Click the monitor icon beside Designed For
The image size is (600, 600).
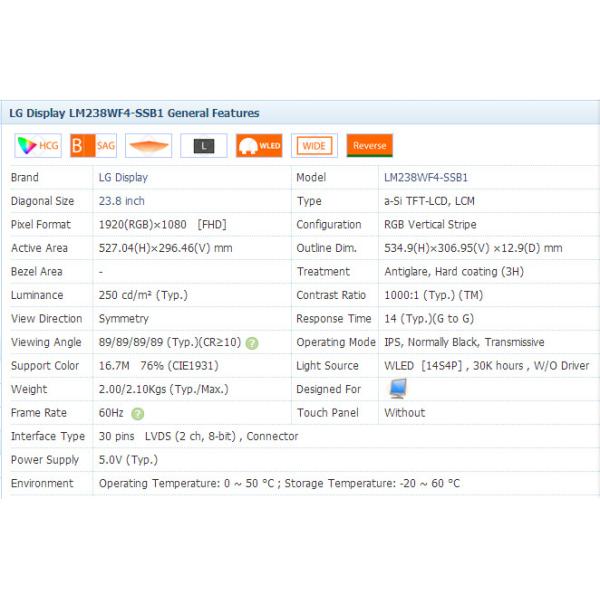tap(398, 389)
